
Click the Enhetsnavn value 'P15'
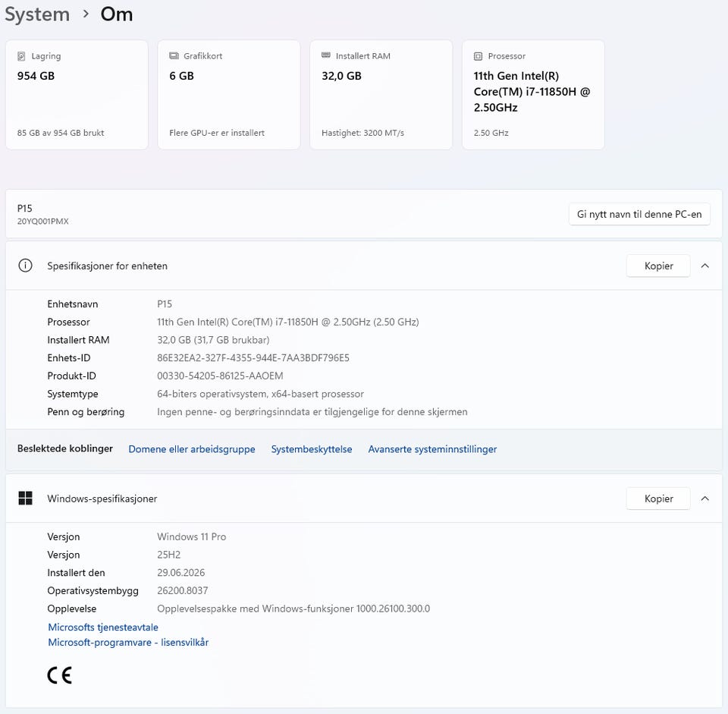pos(165,304)
